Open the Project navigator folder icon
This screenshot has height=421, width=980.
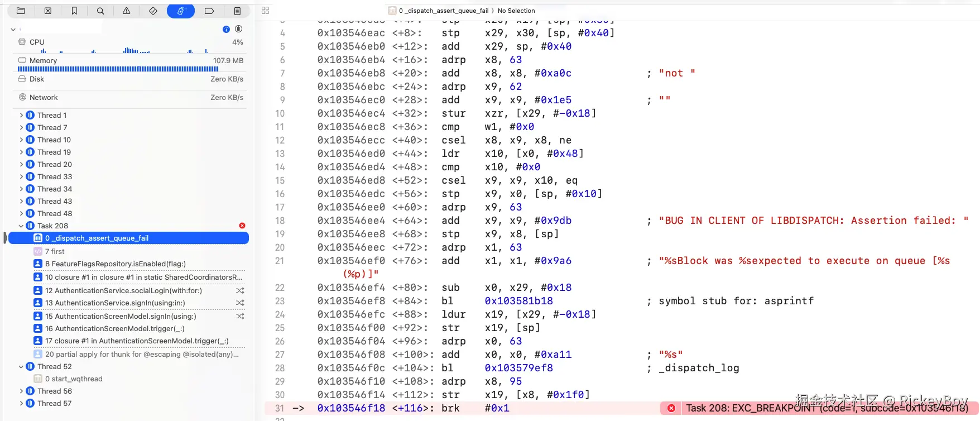[21, 11]
